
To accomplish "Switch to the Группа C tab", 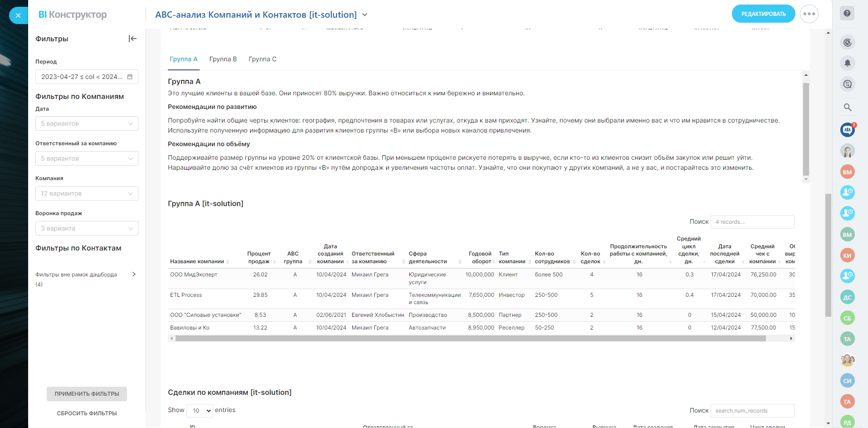I will [263, 59].
